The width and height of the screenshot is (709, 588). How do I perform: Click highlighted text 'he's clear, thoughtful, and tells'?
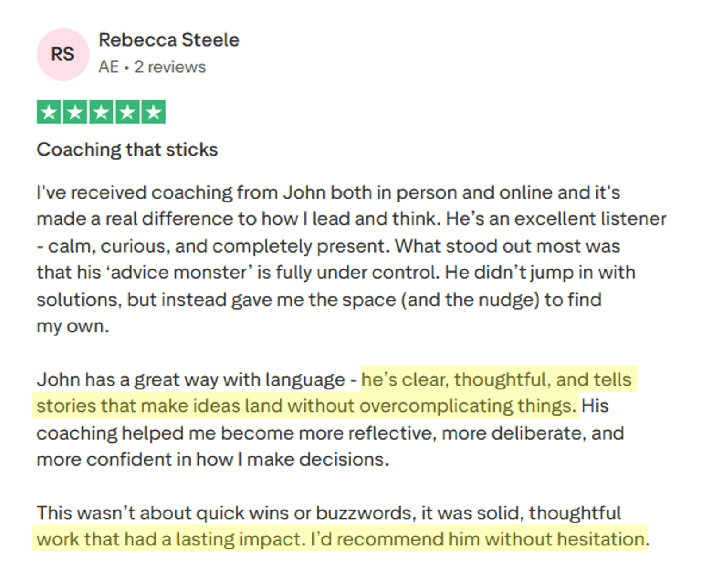[x=496, y=380]
